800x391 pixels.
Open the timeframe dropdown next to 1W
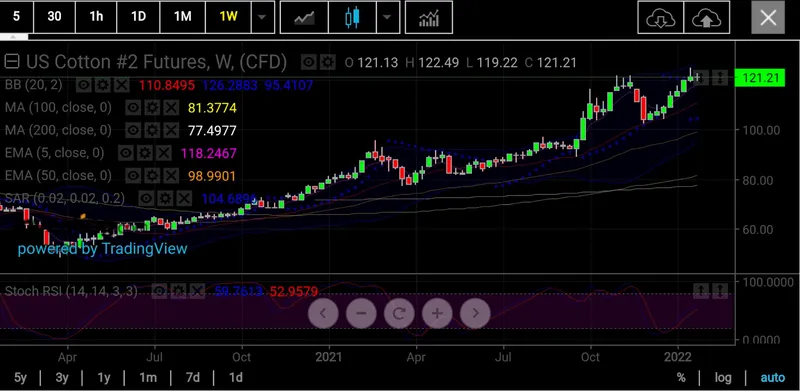point(262,17)
